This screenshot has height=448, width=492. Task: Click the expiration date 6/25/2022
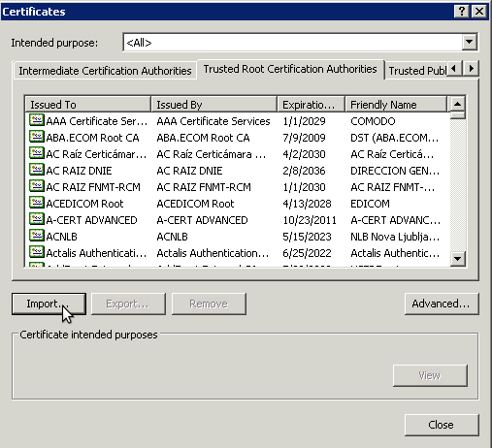click(307, 253)
